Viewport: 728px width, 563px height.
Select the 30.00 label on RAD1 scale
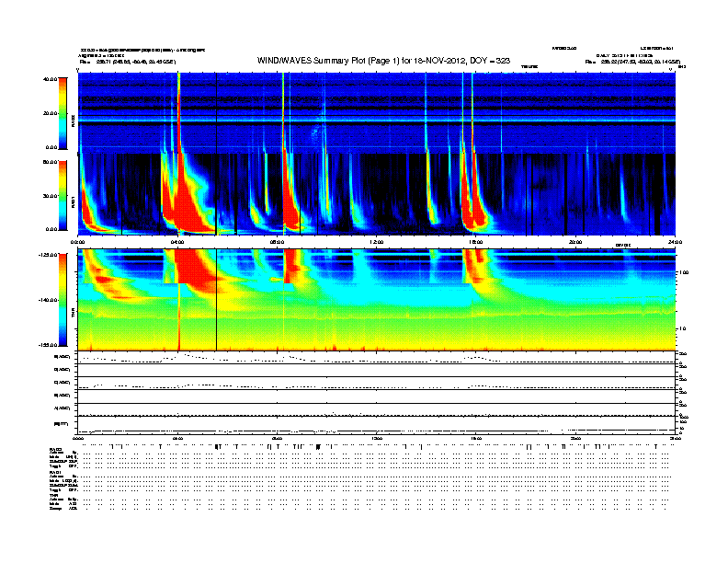[50, 196]
